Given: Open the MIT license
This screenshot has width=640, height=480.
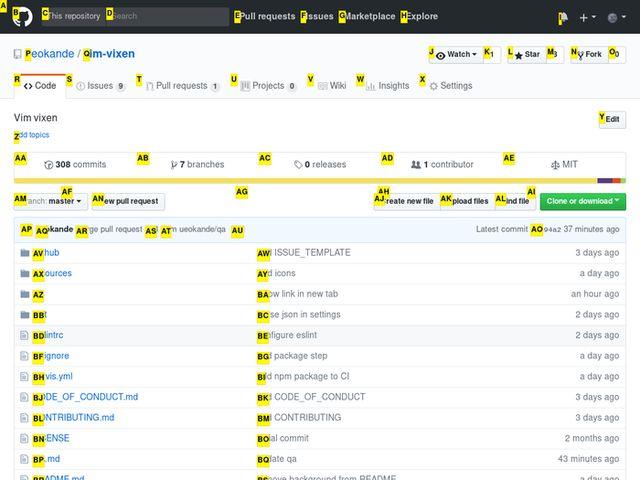Looking at the screenshot, I should 564,164.
